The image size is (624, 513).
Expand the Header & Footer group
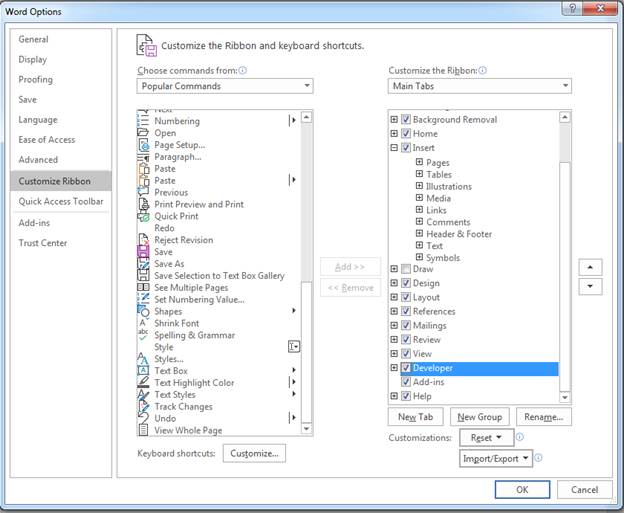[419, 233]
